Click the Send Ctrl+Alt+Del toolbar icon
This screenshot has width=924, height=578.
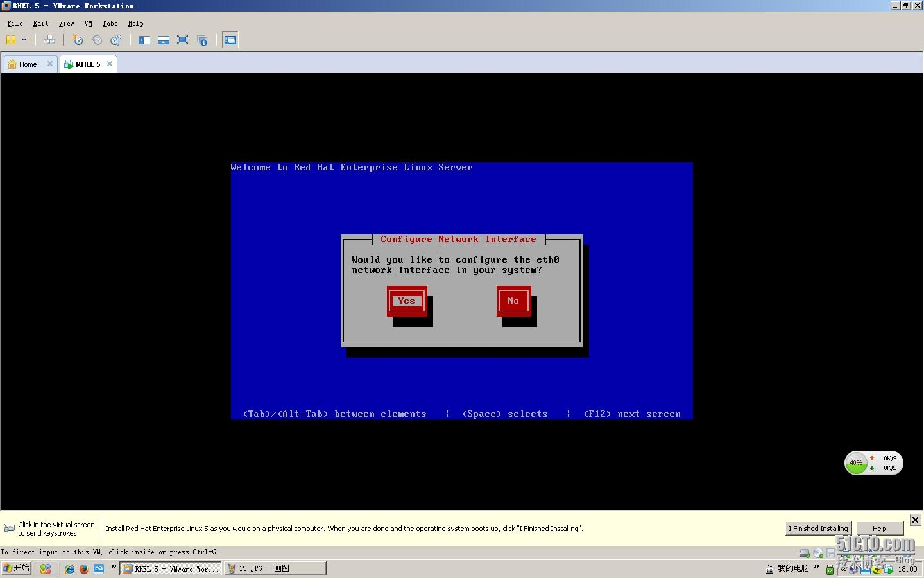pos(49,40)
